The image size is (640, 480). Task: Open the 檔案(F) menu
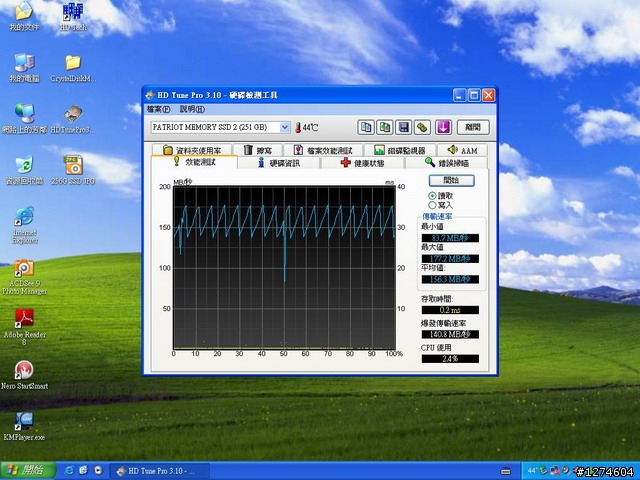[158, 109]
